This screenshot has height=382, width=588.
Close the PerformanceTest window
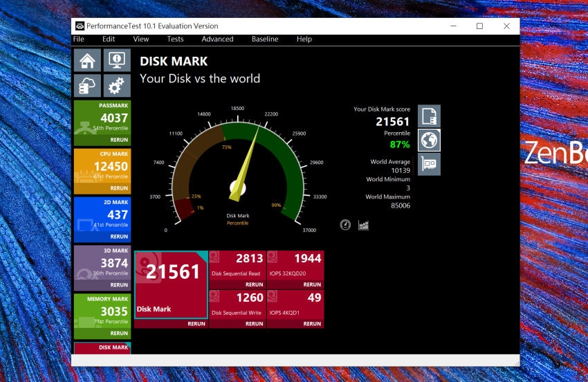(506, 26)
